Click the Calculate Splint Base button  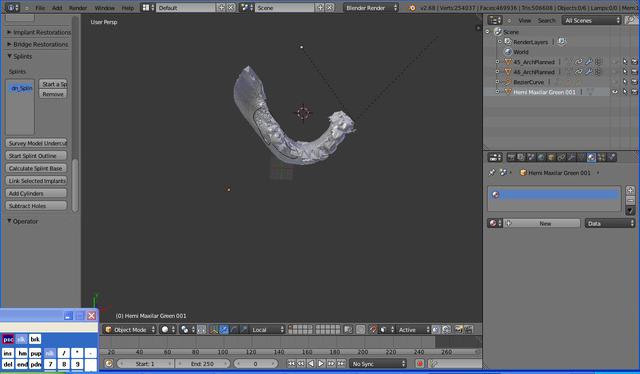coord(36,168)
